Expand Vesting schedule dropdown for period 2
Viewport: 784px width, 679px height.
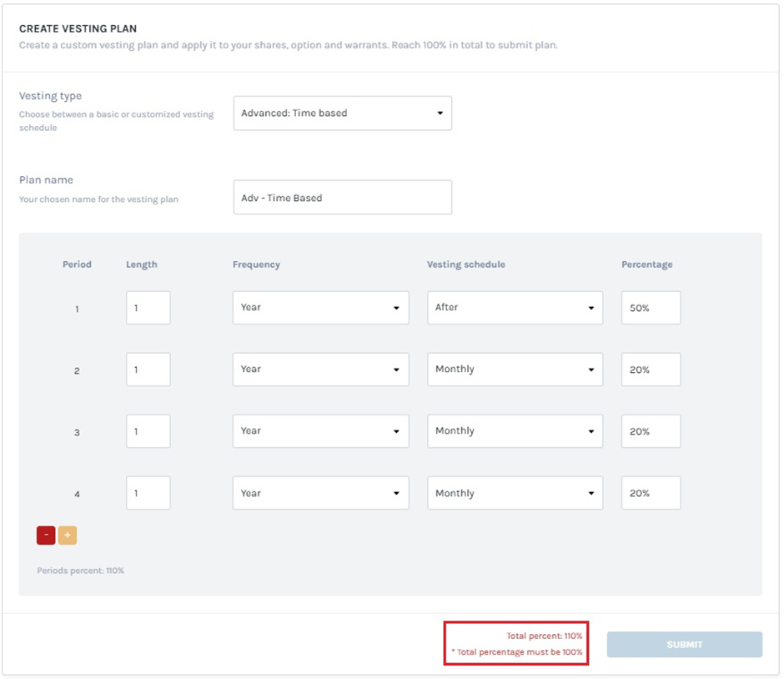(515, 370)
